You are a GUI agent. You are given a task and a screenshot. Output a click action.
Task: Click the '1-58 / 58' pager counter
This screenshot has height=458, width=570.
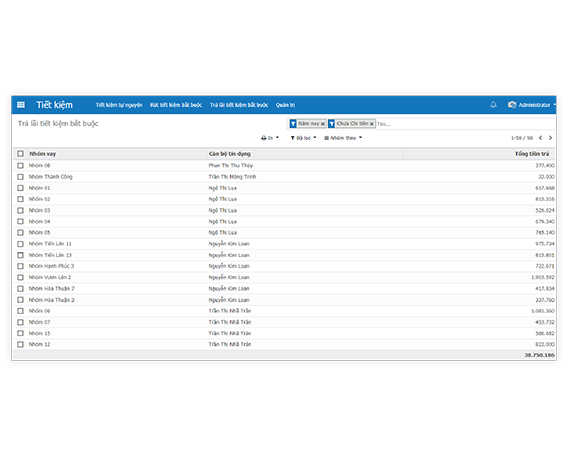pyautogui.click(x=522, y=138)
